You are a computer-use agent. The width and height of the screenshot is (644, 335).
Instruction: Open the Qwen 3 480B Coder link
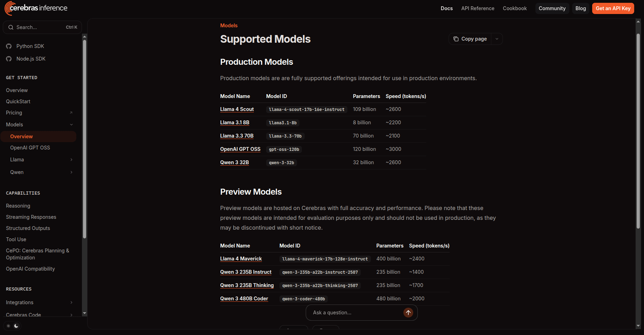pos(244,299)
